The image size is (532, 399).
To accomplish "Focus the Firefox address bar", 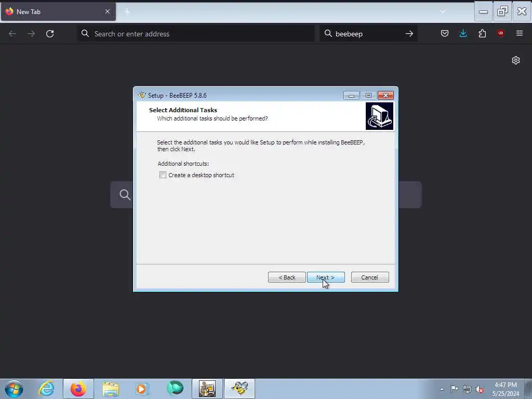I will (x=196, y=34).
